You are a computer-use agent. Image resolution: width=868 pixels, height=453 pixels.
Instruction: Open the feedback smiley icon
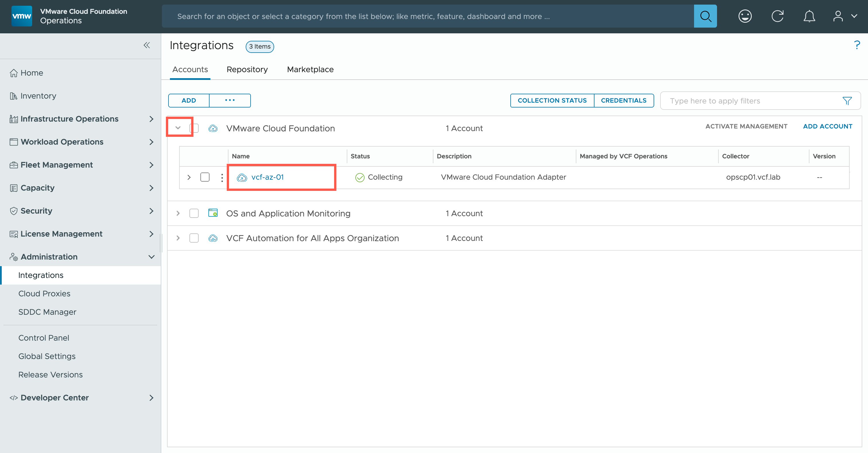click(745, 16)
